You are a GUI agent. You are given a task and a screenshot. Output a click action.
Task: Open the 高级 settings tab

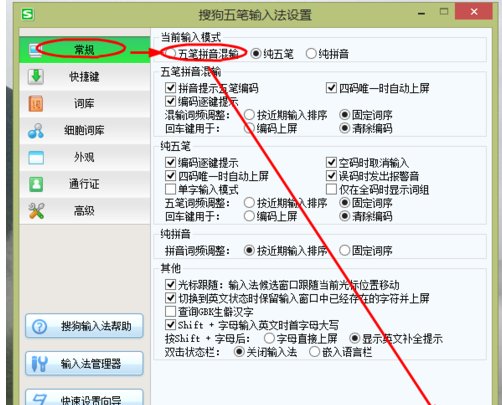pos(85,211)
